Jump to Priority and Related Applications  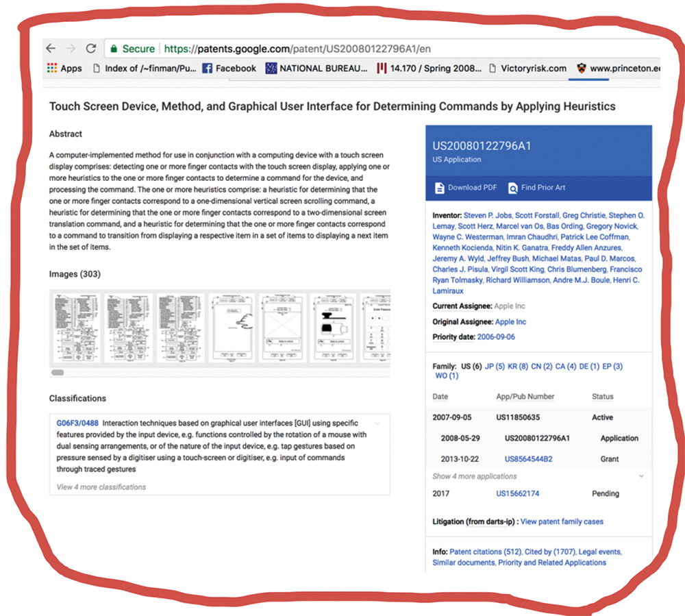coord(552,563)
